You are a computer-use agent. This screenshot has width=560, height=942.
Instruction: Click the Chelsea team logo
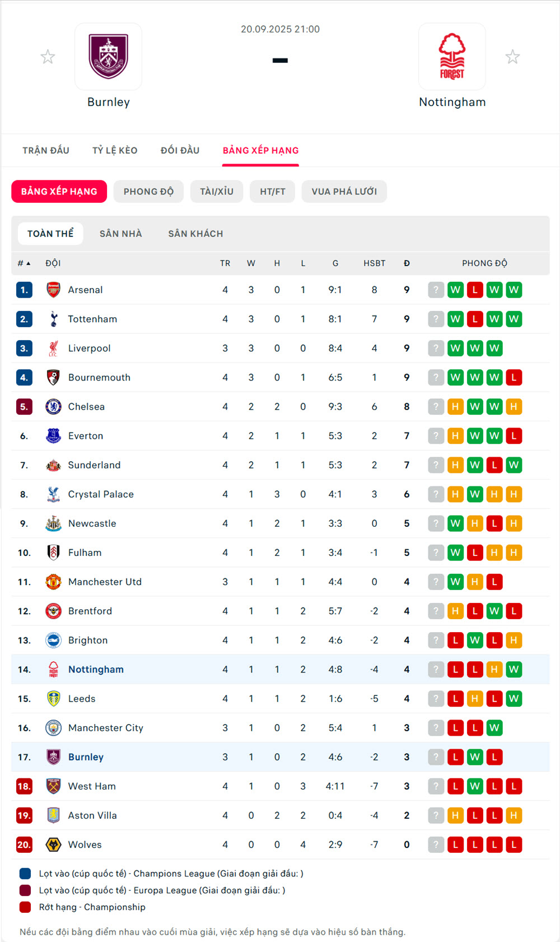53,407
